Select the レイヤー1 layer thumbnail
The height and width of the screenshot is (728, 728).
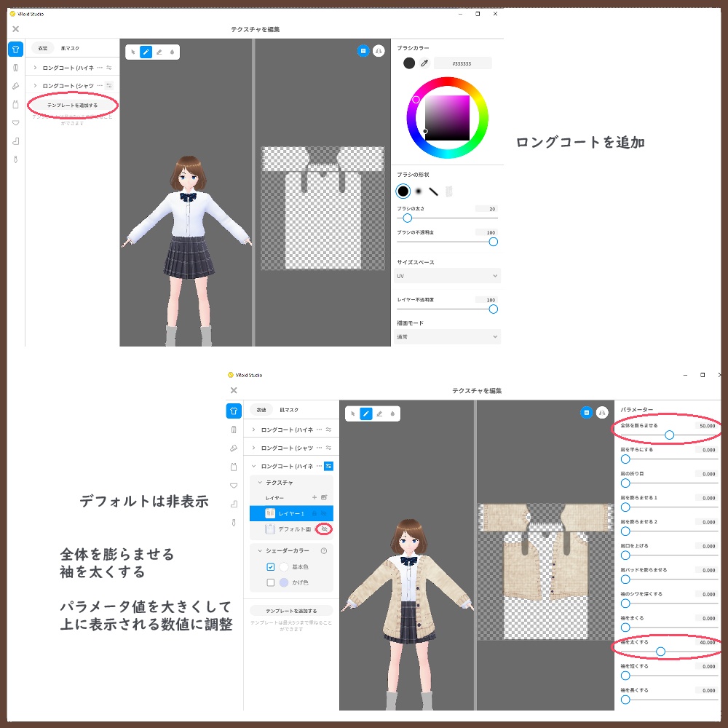coord(271,513)
